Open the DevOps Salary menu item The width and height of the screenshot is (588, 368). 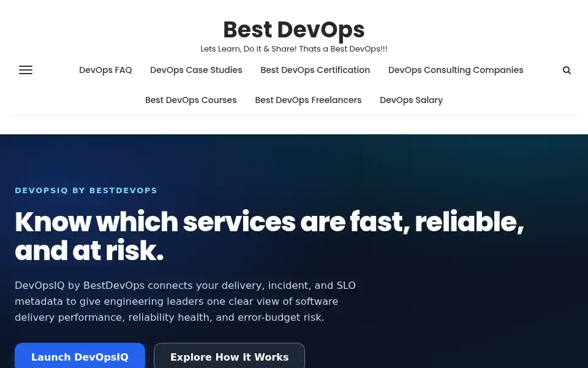point(411,100)
